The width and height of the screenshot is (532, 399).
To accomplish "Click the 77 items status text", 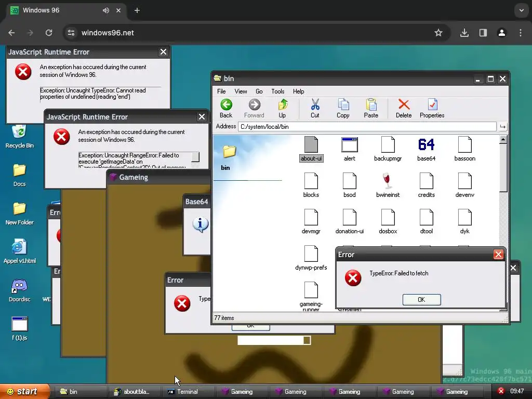I will [224, 318].
